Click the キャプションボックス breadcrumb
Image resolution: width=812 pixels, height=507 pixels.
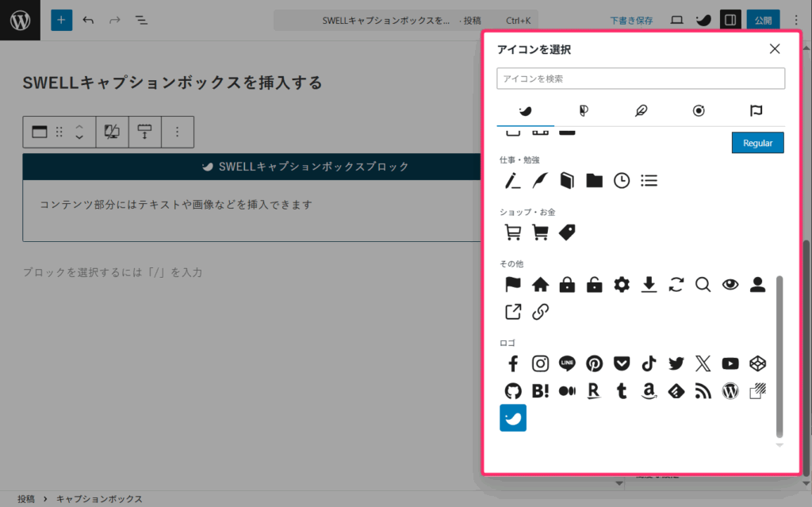click(x=99, y=499)
